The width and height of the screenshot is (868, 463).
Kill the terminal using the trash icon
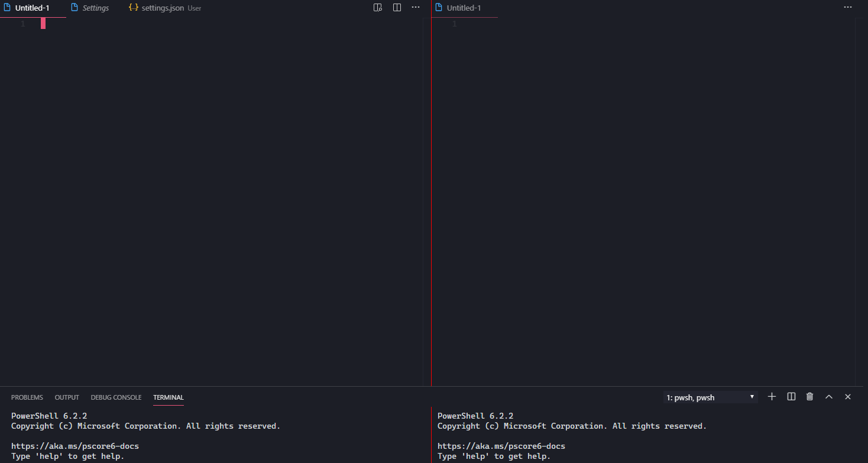pos(809,397)
